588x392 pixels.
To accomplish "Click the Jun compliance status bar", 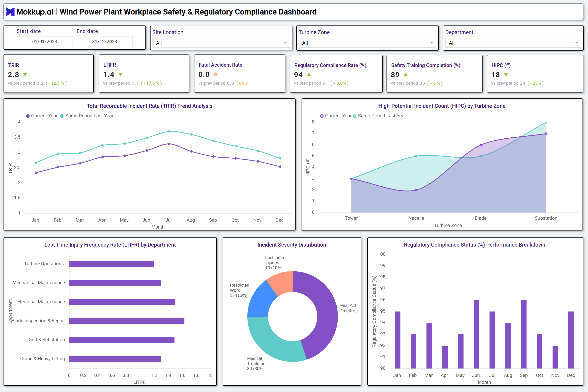I will point(476,334).
